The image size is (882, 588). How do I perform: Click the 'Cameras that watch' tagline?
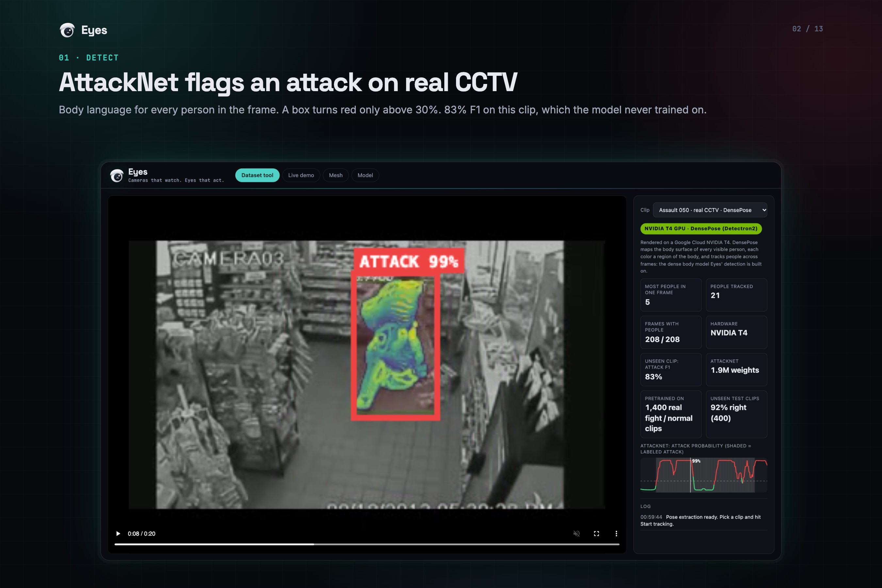click(176, 180)
